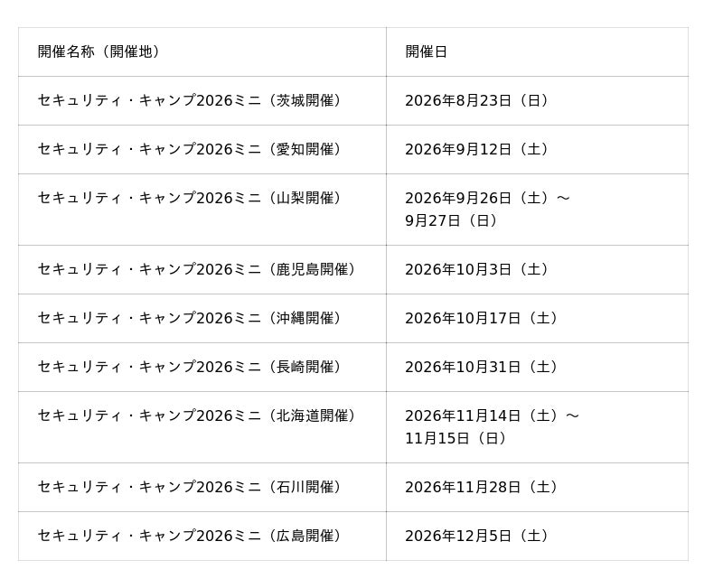Click the date 2026年8月23日（日）
This screenshot has height=588, width=723.
479,100
